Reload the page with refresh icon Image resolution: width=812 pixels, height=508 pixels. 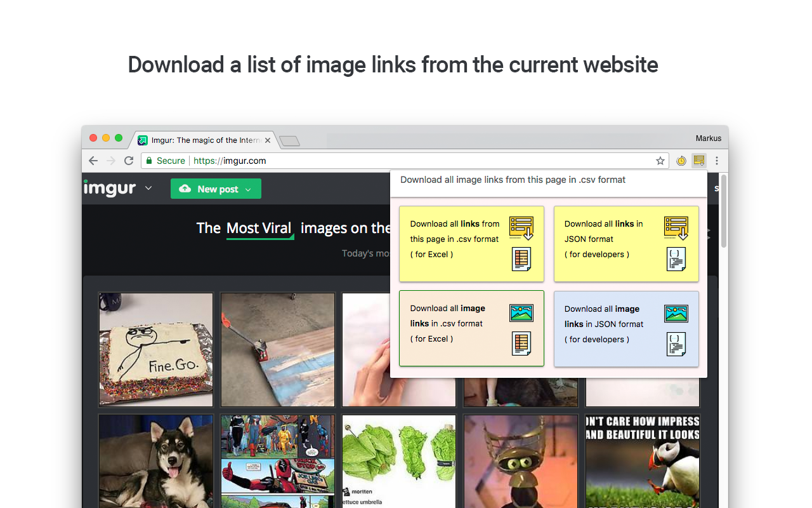tap(129, 161)
